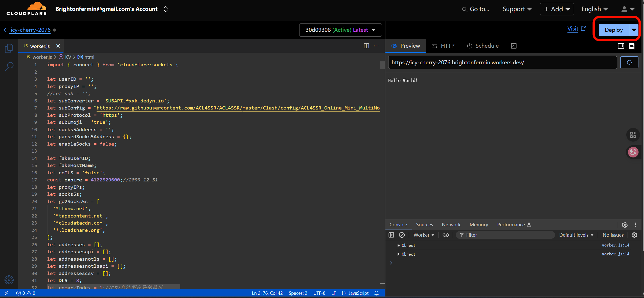Reload the preview URL

point(629,63)
